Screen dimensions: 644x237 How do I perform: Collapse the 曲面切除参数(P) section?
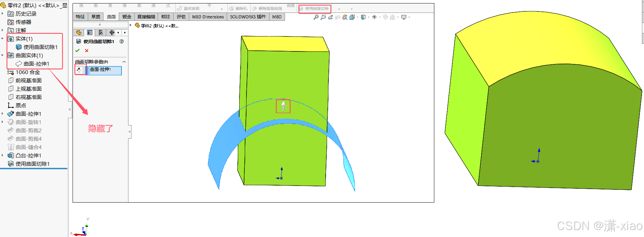click(124, 62)
